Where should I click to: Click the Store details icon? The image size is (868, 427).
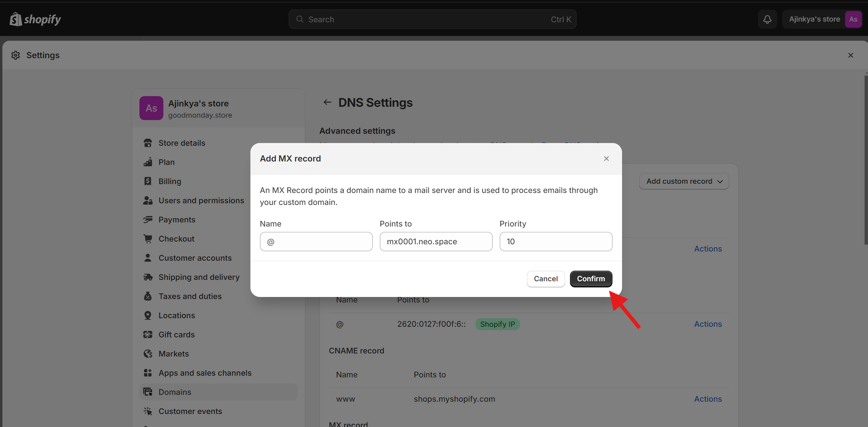pyautogui.click(x=148, y=143)
